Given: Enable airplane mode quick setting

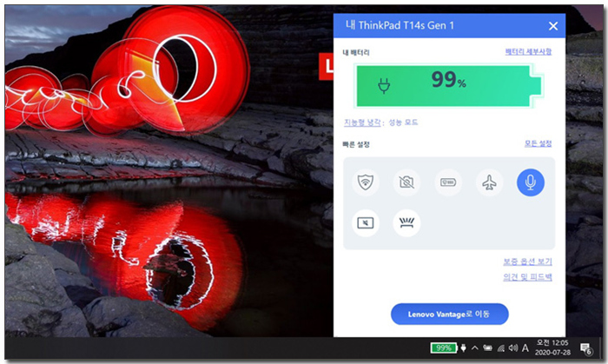Looking at the screenshot, I should tap(489, 182).
